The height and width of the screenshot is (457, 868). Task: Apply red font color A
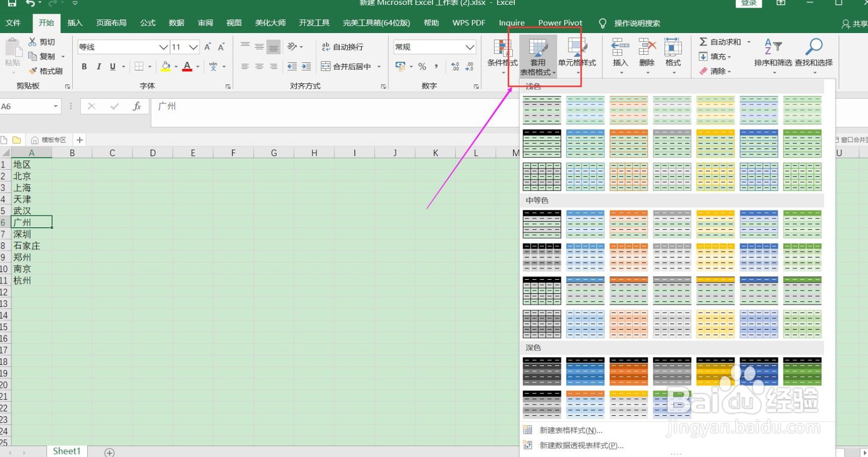coord(187,67)
